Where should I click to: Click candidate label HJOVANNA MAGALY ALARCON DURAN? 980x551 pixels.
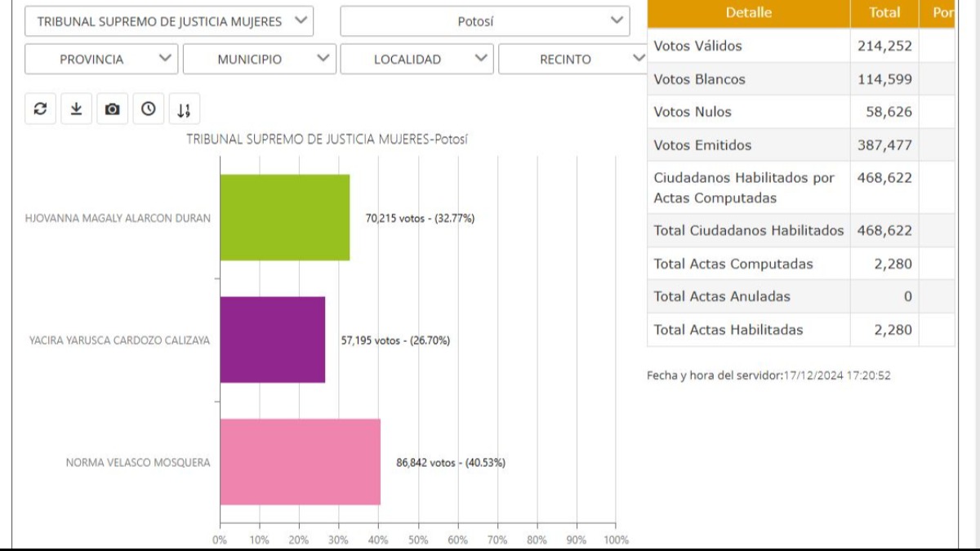tap(118, 218)
